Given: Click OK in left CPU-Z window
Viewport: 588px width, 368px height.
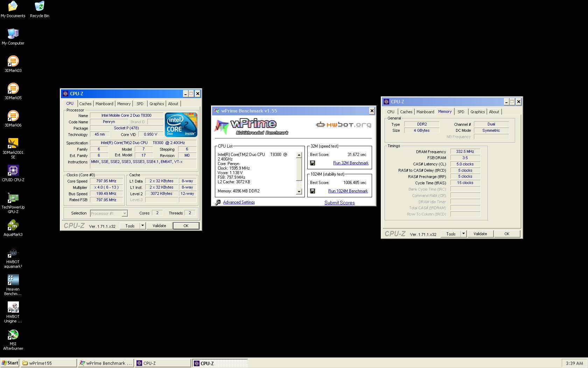Looking at the screenshot, I should 186,226.
